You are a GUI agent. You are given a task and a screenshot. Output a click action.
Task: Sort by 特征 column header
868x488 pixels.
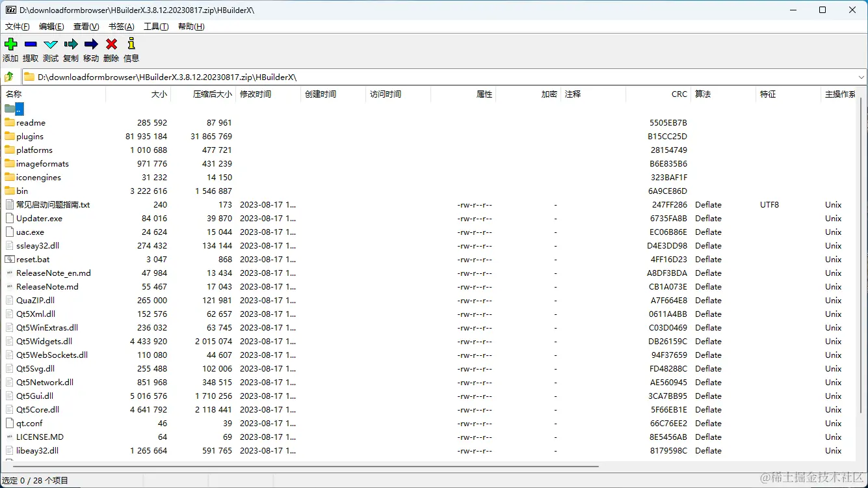[788, 94]
